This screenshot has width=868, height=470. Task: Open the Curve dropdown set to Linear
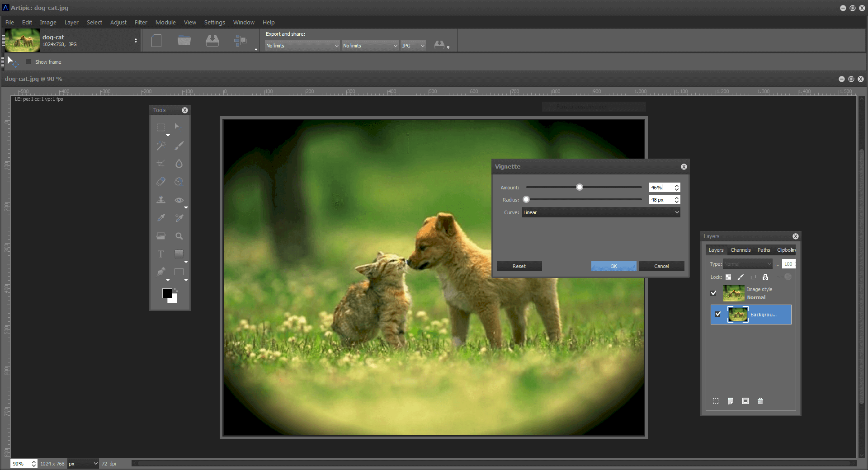[x=601, y=212]
